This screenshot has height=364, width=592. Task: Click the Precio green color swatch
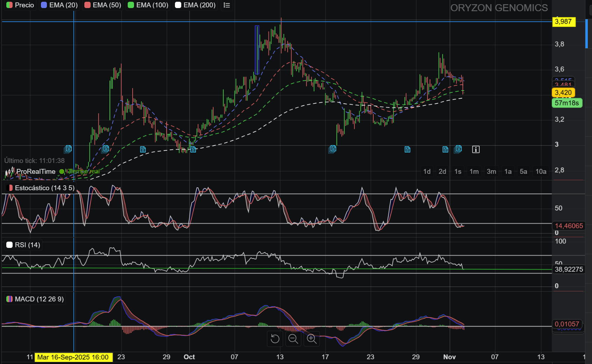point(9,5)
